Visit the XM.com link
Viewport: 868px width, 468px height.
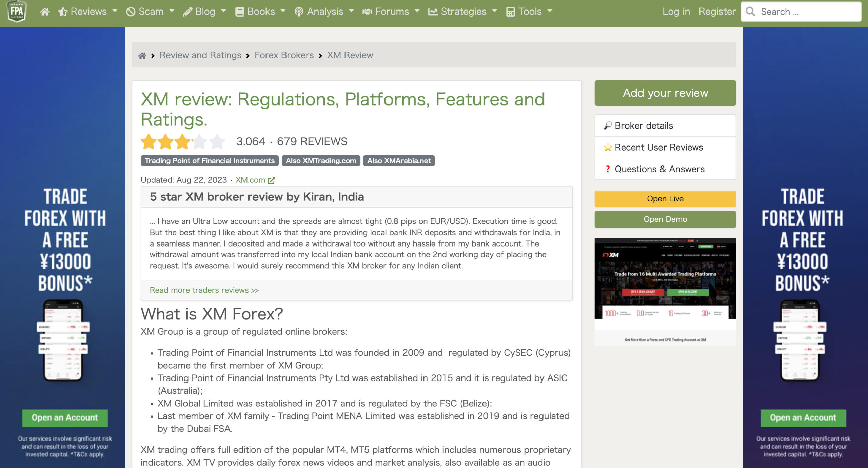[x=250, y=180]
